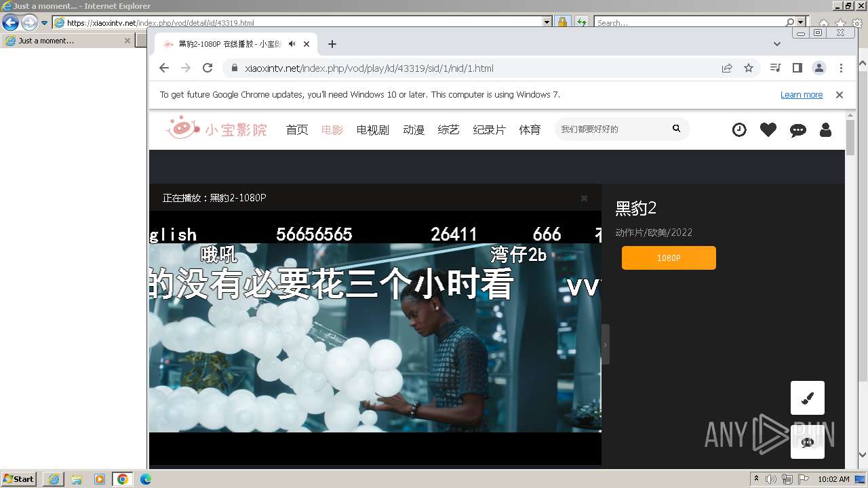Open IE Tools gear icon
The image size is (868, 488).
click(857, 23)
